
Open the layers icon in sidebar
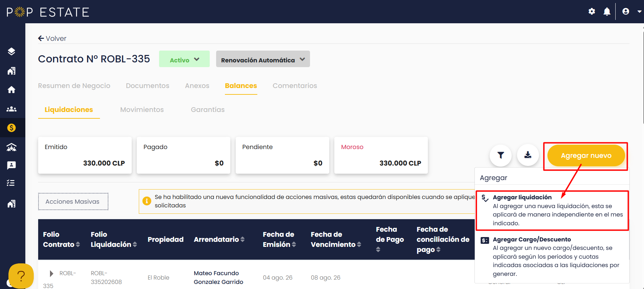click(x=11, y=51)
